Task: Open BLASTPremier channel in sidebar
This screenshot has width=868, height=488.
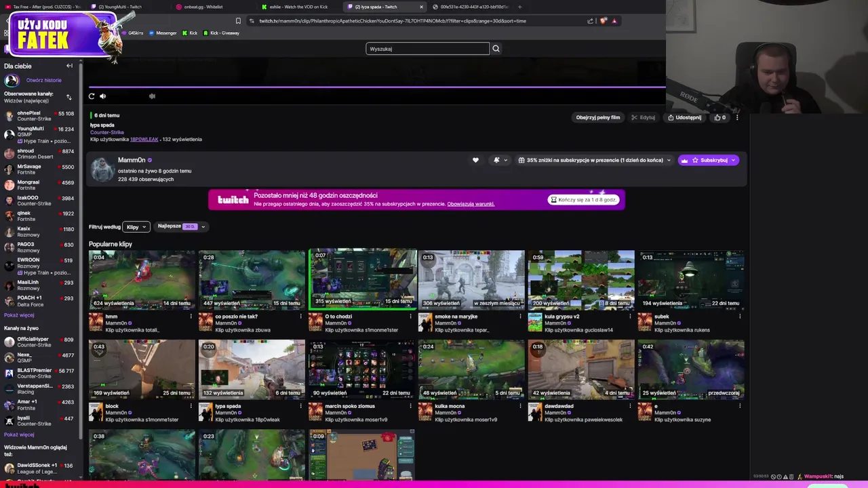Action: point(39,373)
